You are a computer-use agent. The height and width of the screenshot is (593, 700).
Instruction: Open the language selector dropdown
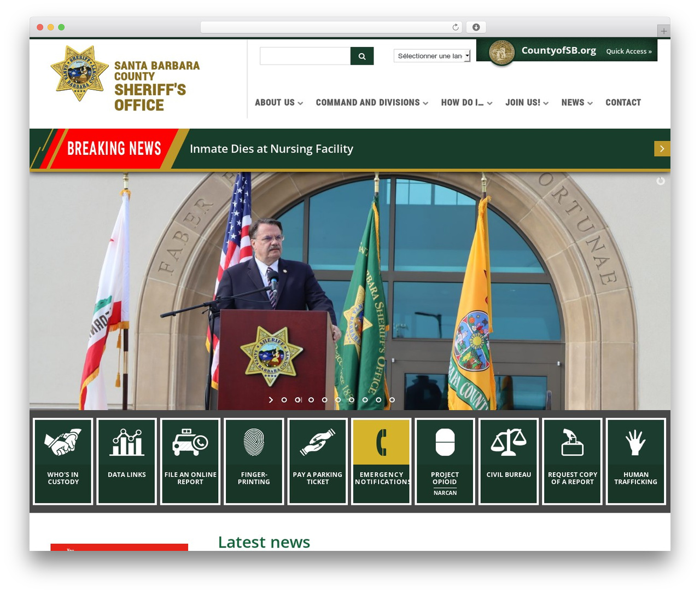[432, 56]
